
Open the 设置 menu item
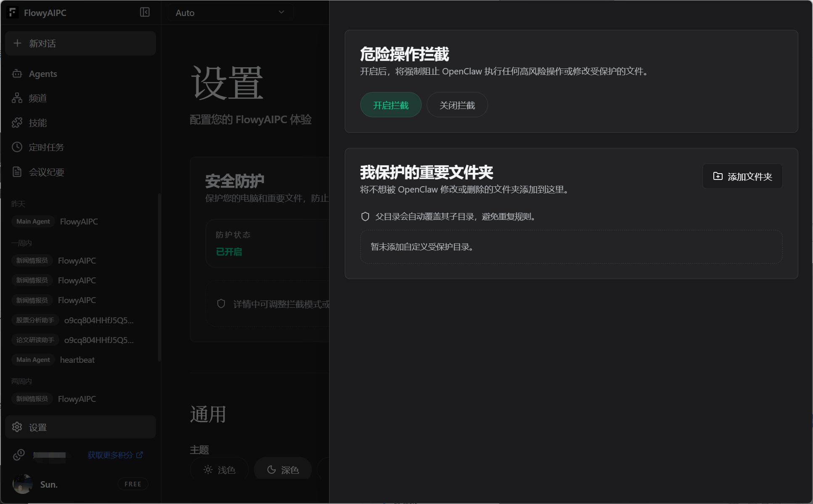point(80,427)
